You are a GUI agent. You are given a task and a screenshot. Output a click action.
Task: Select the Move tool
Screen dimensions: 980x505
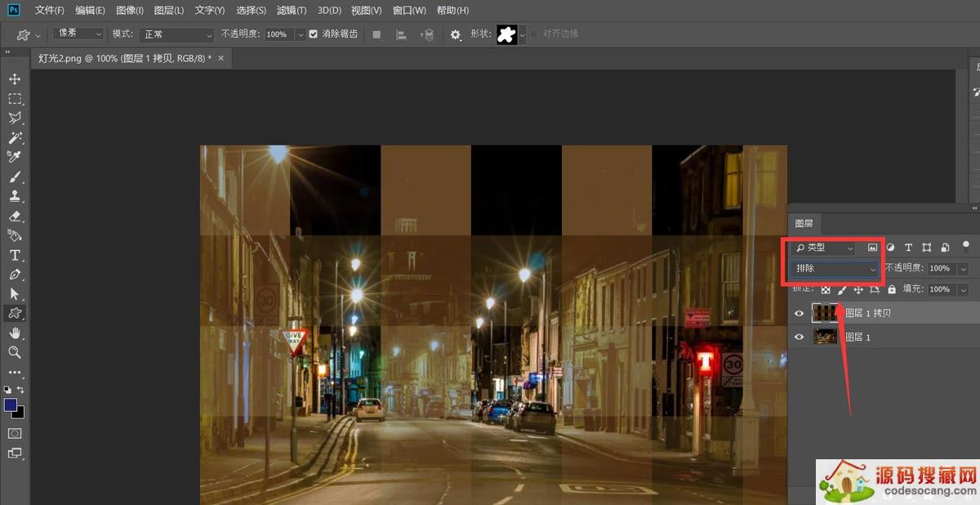(15, 79)
